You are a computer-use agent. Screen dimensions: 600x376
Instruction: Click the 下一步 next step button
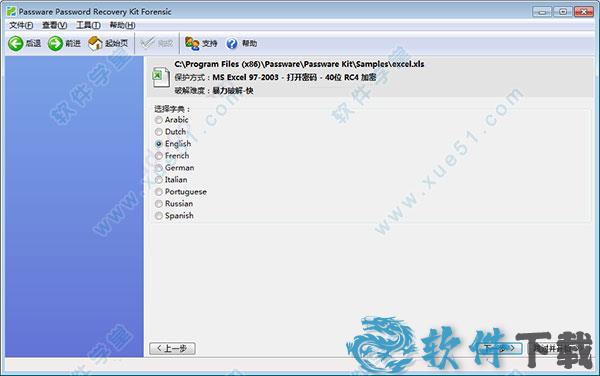click(x=500, y=348)
